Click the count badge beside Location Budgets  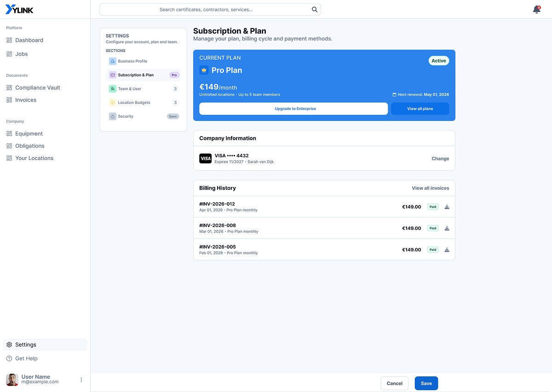pos(175,102)
